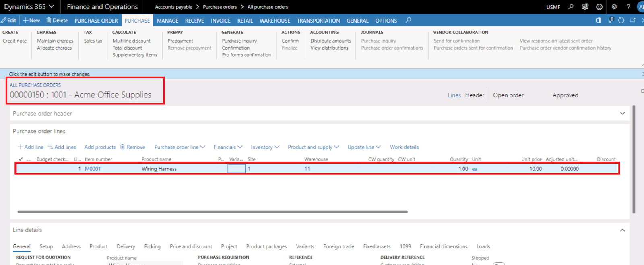Click the vertical page scrollbar
The width and height of the screenshot is (644, 265).
click(x=634, y=159)
